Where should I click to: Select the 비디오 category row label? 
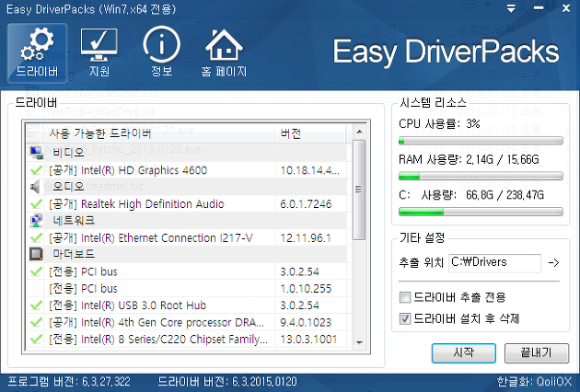click(68, 153)
